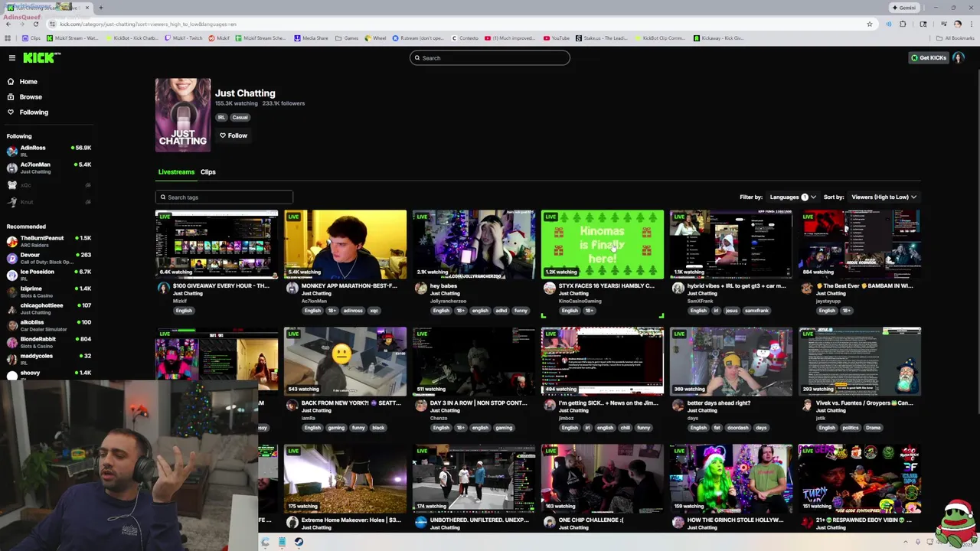Click the Kick search field
Viewport: 980px width, 551px height.
click(x=490, y=57)
